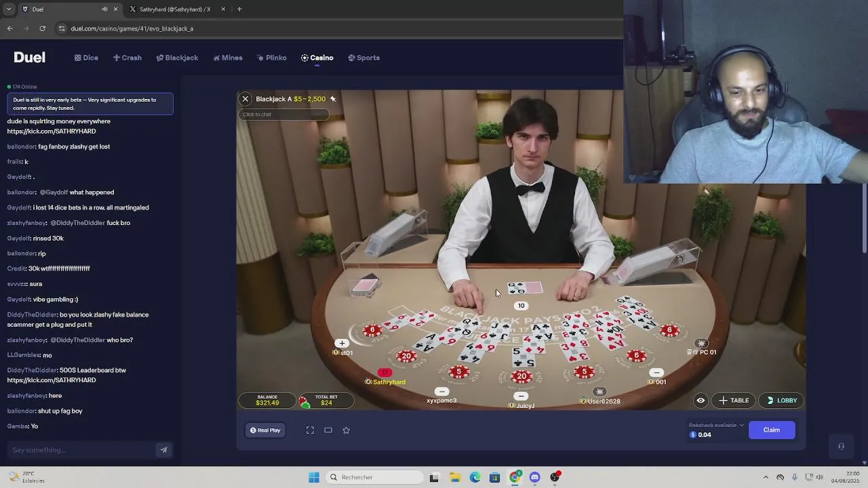Image resolution: width=868 pixels, height=488 pixels.
Task: Open the Dice game from the navigation
Action: [x=86, y=58]
